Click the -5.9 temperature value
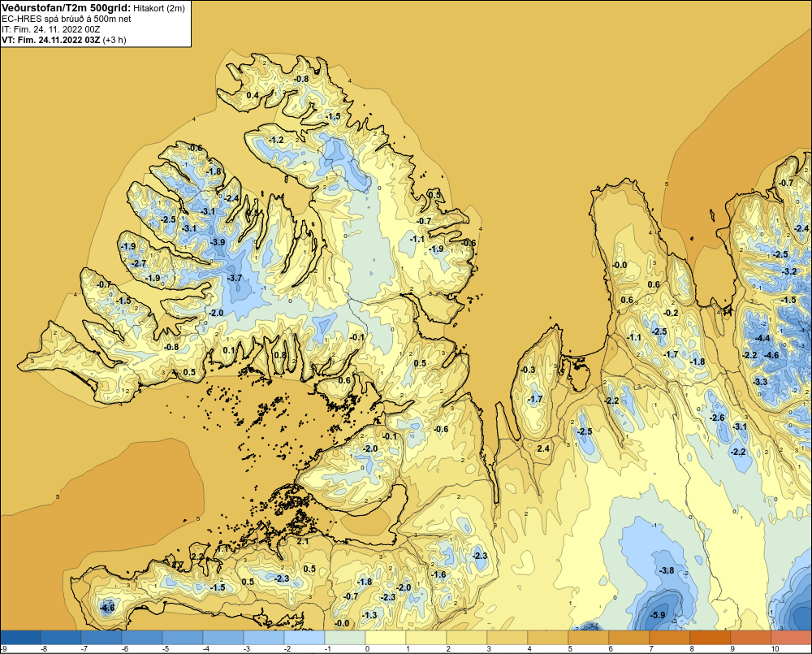Image resolution: width=812 pixels, height=654 pixels. point(658,615)
